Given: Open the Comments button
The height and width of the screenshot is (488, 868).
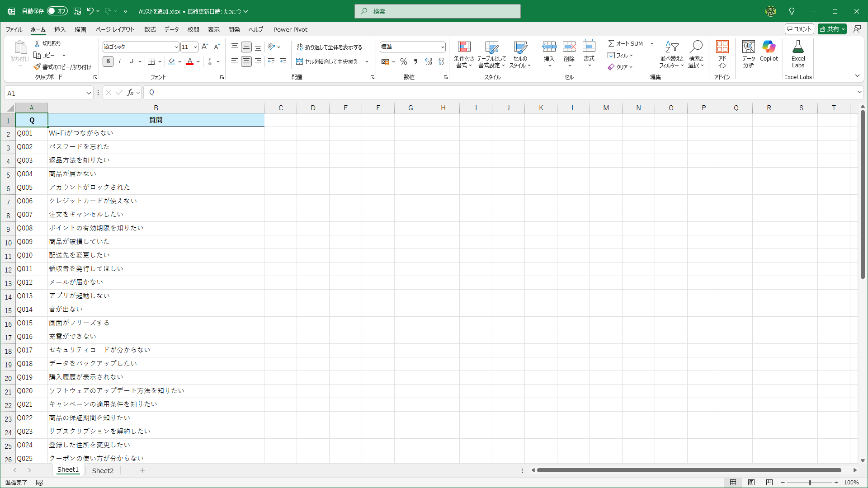Looking at the screenshot, I should click(x=799, y=29).
